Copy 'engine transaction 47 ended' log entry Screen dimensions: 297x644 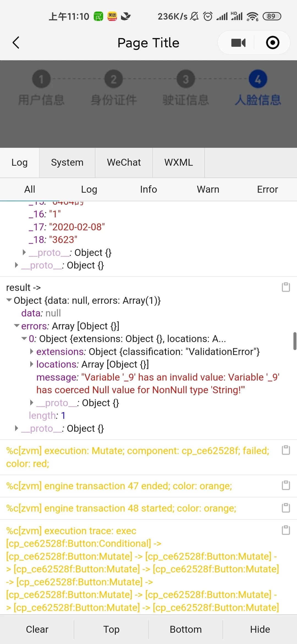point(286,485)
